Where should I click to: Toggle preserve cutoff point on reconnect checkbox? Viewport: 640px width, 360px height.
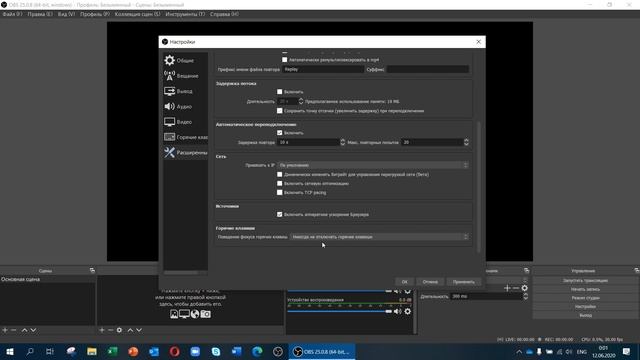click(x=280, y=111)
